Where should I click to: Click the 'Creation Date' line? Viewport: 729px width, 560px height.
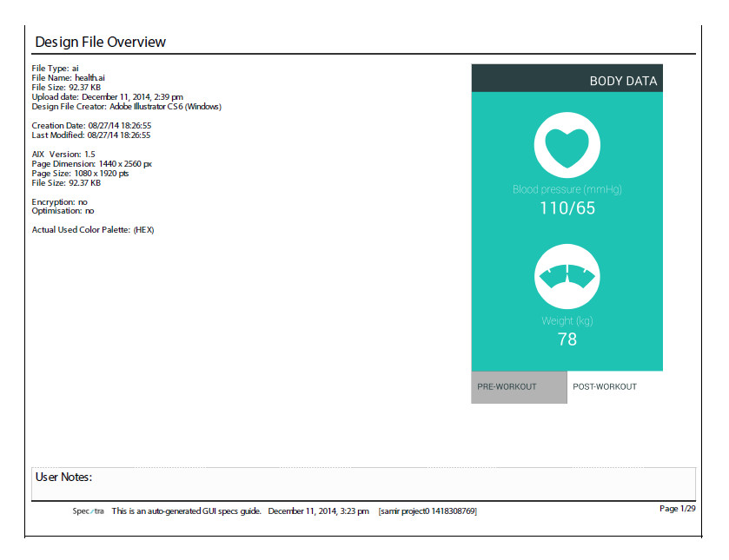(91, 126)
